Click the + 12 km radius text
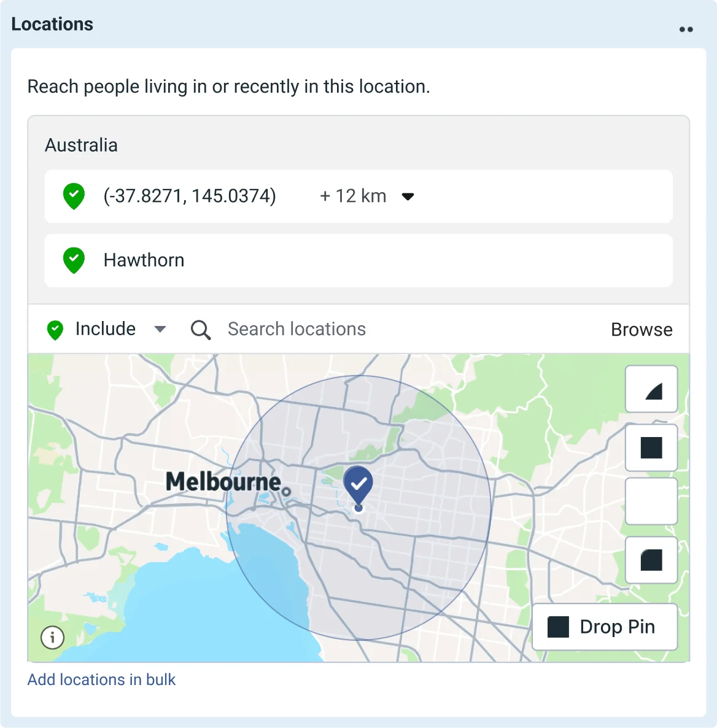The width and height of the screenshot is (717, 728). coord(353,196)
